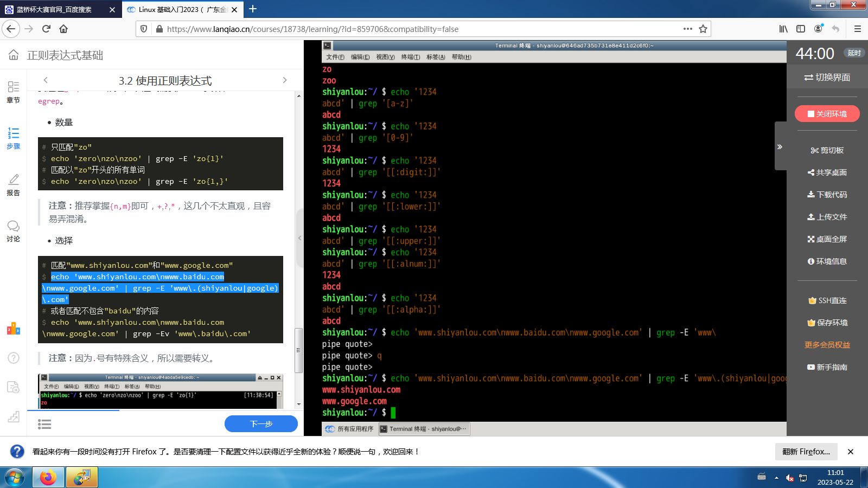Collapse the right panel with double-chevron arrow

780,146
